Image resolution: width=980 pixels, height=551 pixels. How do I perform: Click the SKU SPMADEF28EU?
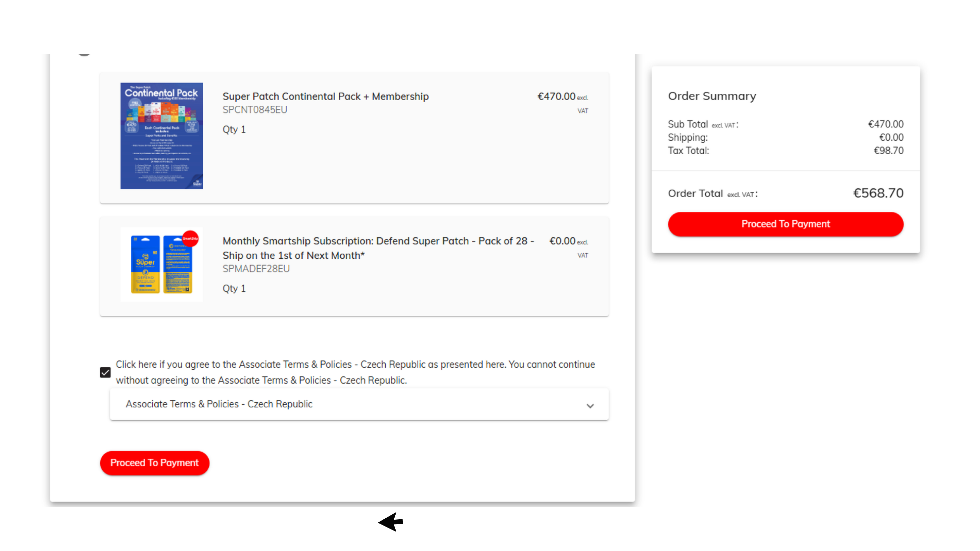click(256, 269)
